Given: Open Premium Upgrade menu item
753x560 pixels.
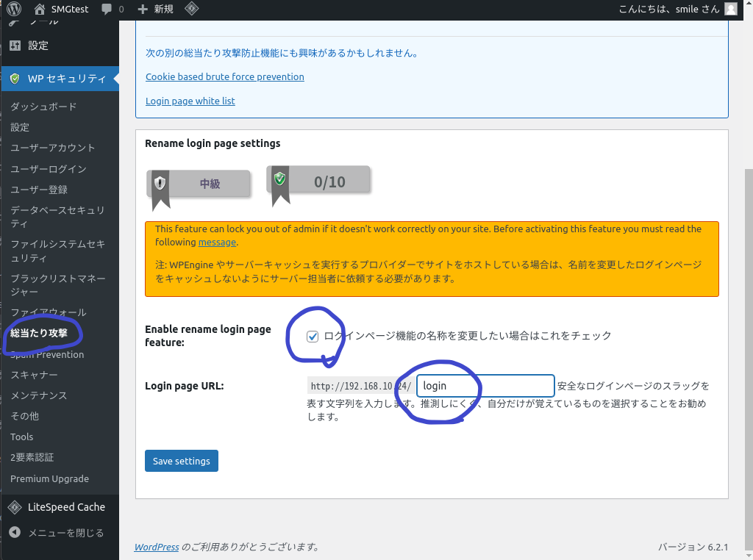Looking at the screenshot, I should [50, 479].
